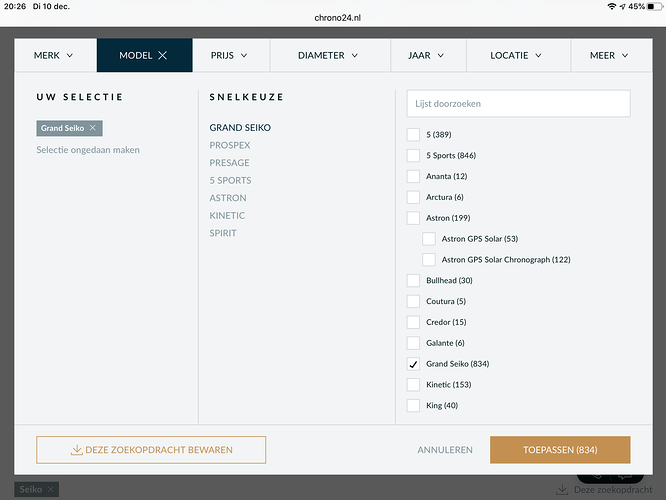Screen dimensions: 666x500
Task: Save search with Deze zoekopdracht bewaren
Action: [x=151, y=450]
